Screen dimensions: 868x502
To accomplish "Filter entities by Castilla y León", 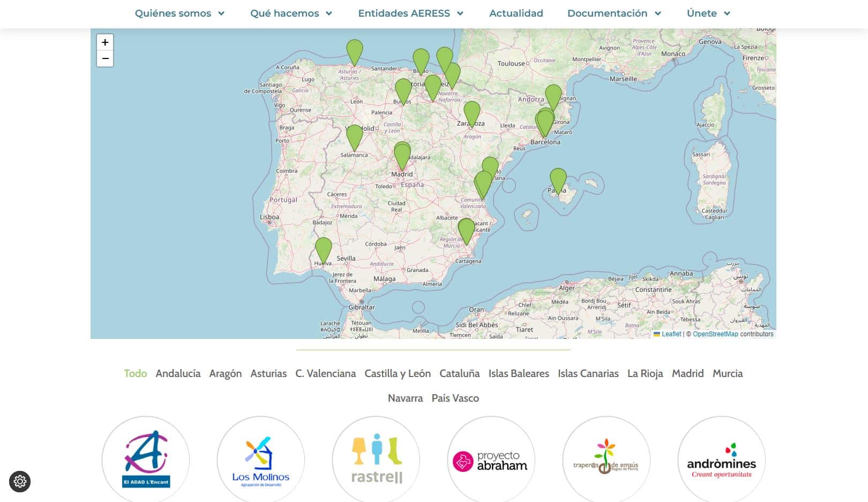I will coord(398,374).
